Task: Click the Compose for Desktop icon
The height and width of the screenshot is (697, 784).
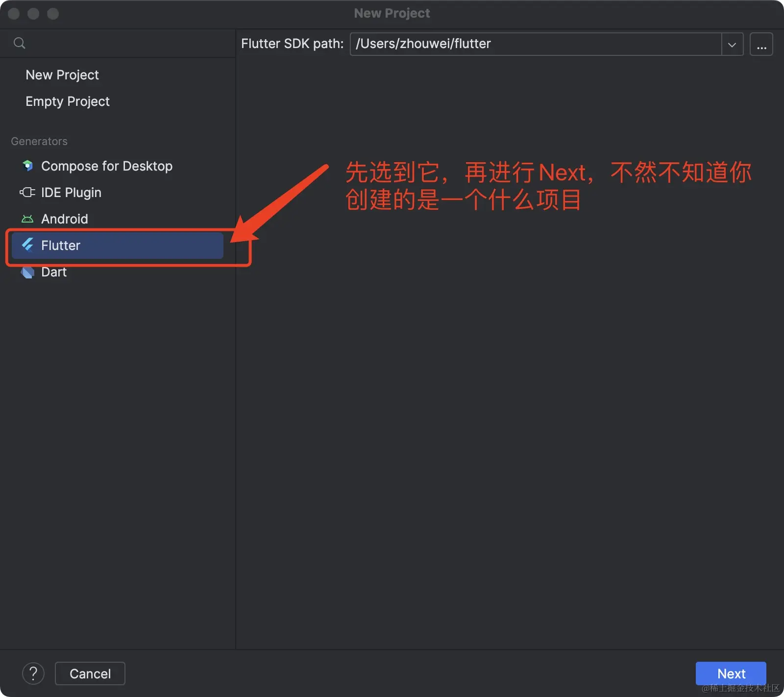Action: coord(28,166)
